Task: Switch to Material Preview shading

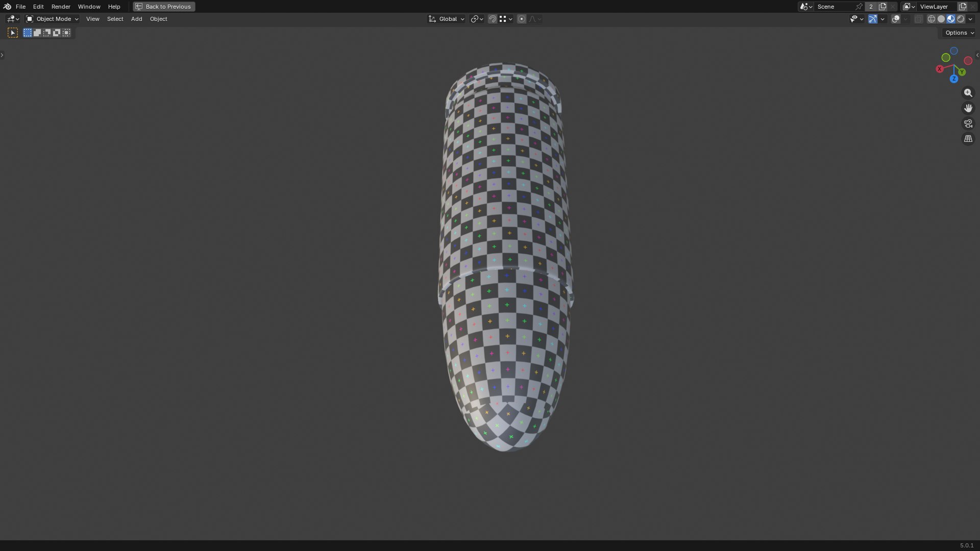Action: pyautogui.click(x=951, y=19)
